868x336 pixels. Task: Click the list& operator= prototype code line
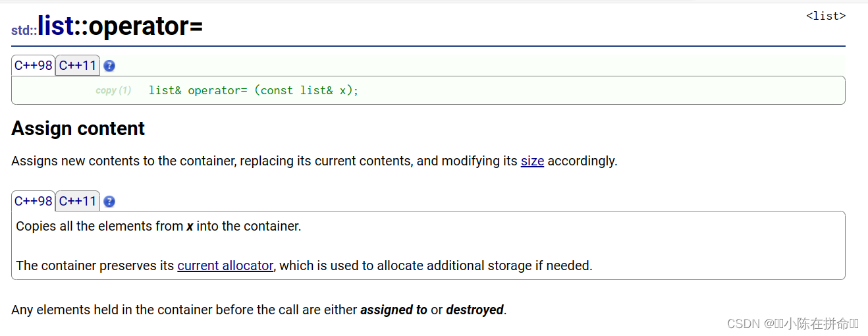254,90
